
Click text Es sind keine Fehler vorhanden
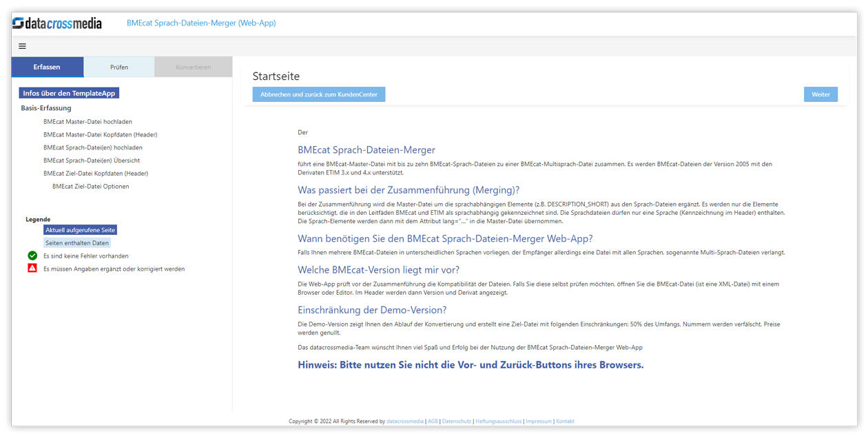(x=86, y=255)
